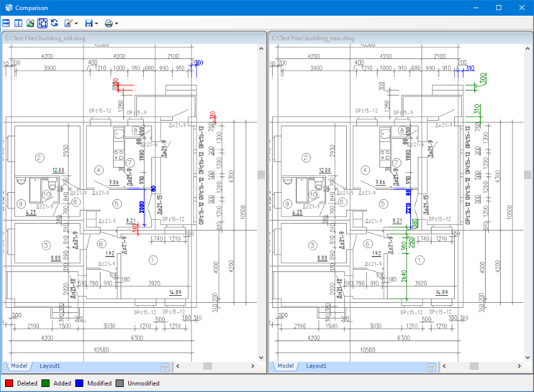
Task: Click up scroll arrow in building_new pane
Action: point(528,48)
